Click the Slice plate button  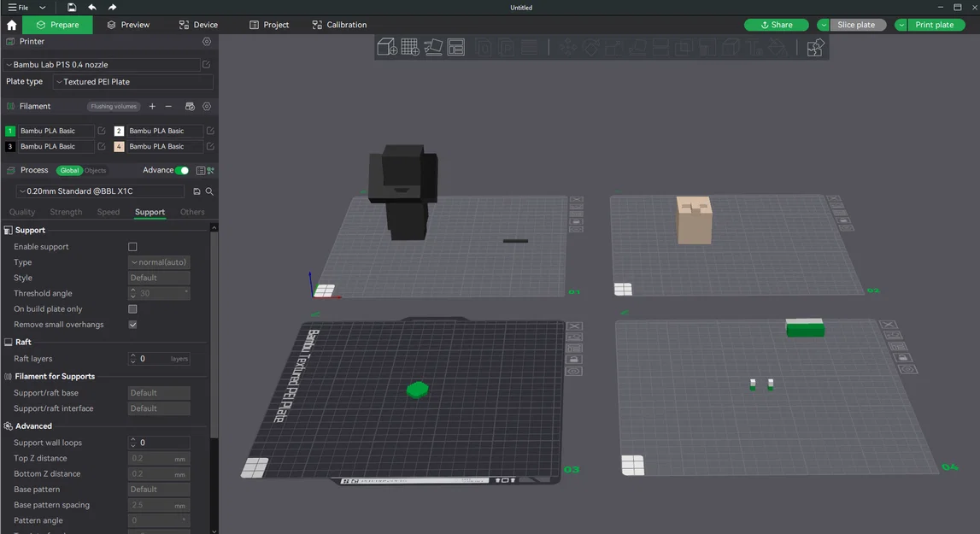click(856, 25)
